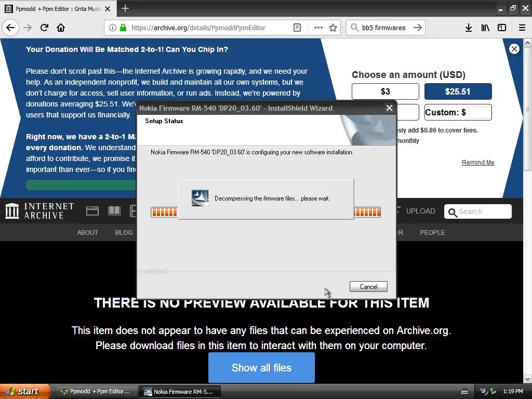Click the bb5 firmwares search box
This screenshot has height=399, width=532.
click(385, 28)
